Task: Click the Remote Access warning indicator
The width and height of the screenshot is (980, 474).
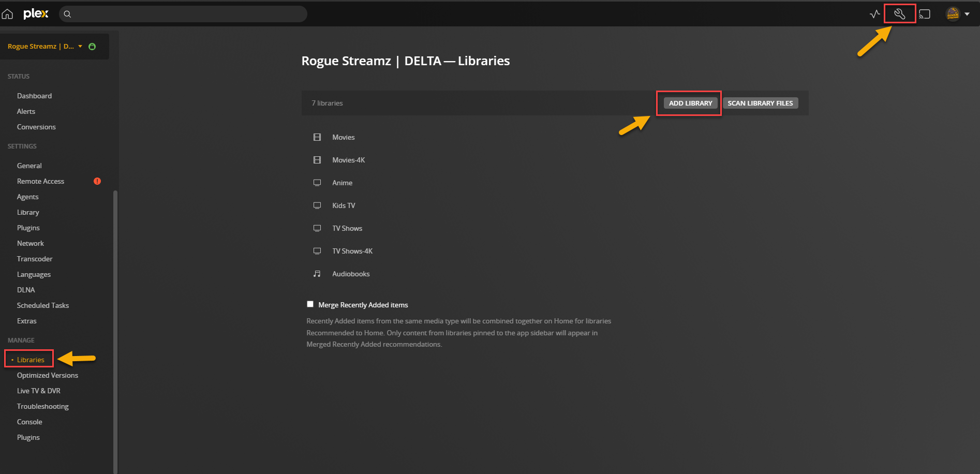Action: 97,181
